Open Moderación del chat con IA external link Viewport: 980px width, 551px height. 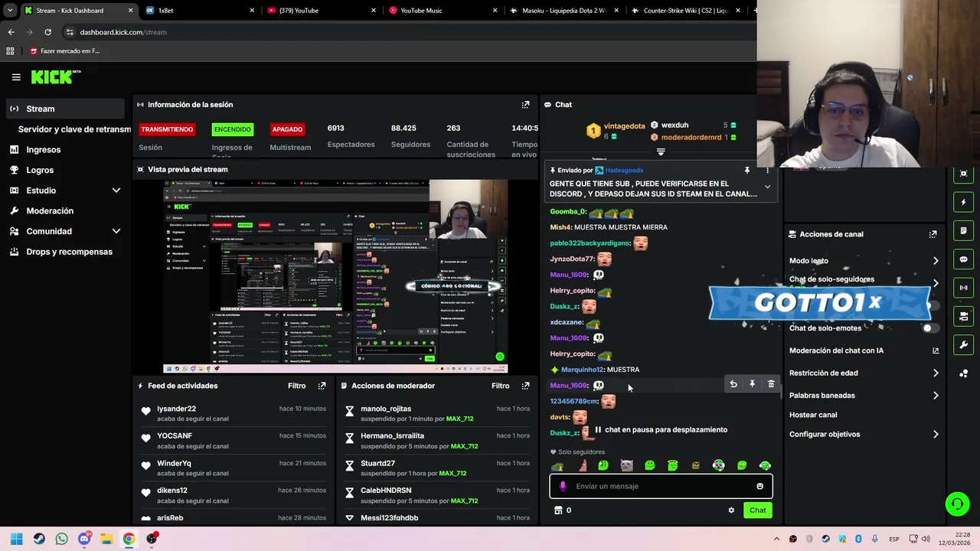click(x=935, y=350)
